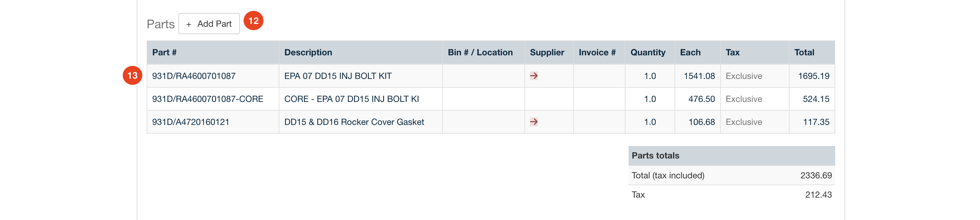Select part number 931D/RA4600701087

coord(194,76)
